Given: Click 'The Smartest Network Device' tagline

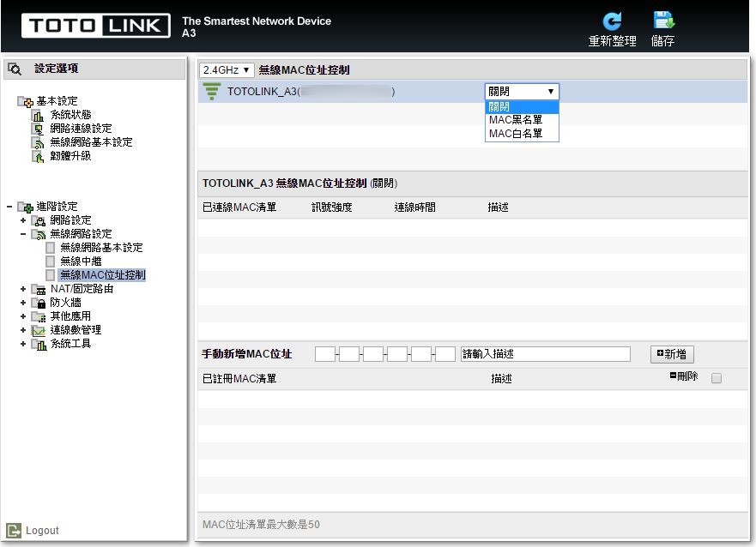Looking at the screenshot, I should pos(257,21).
